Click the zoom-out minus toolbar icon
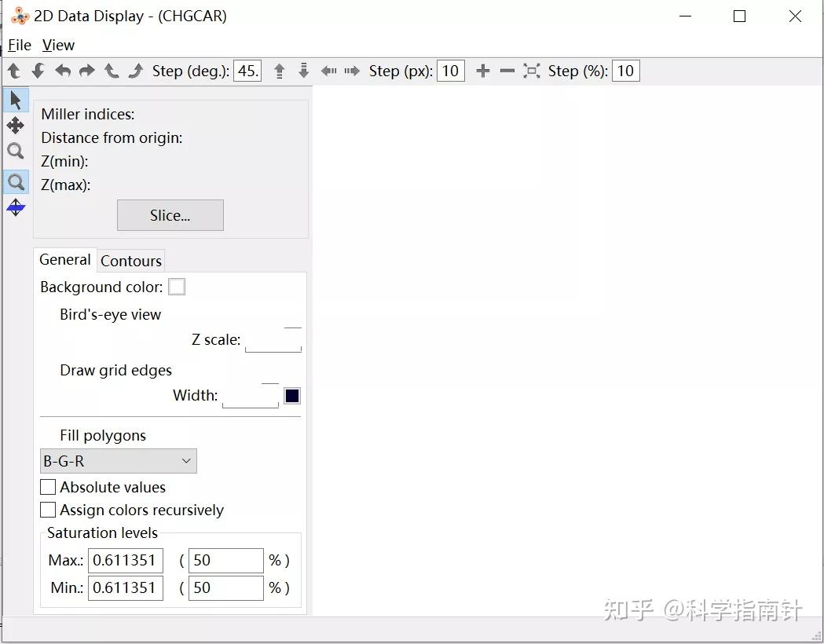The height and width of the screenshot is (644, 824). coord(507,71)
